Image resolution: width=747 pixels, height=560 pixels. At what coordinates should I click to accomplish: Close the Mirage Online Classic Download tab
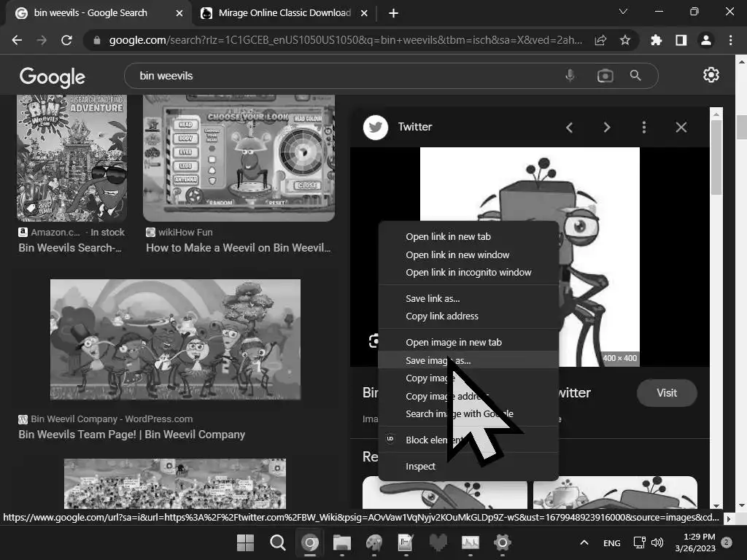click(x=364, y=13)
